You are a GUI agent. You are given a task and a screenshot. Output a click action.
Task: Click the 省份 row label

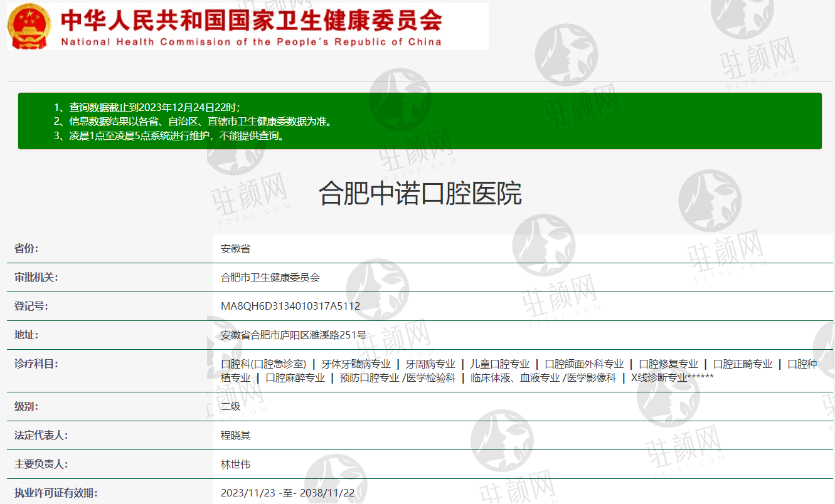26,249
